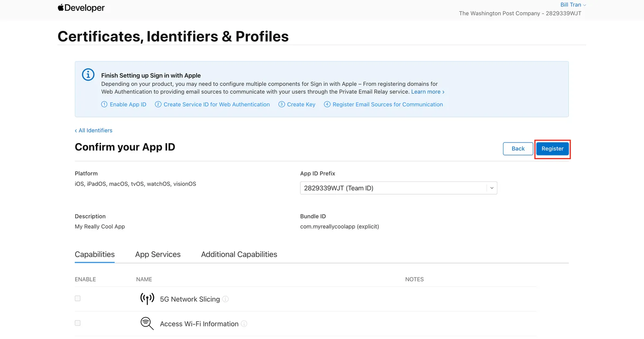Click the App ID Prefix label
Image resolution: width=644 pixels, height=339 pixels.
click(x=318, y=173)
